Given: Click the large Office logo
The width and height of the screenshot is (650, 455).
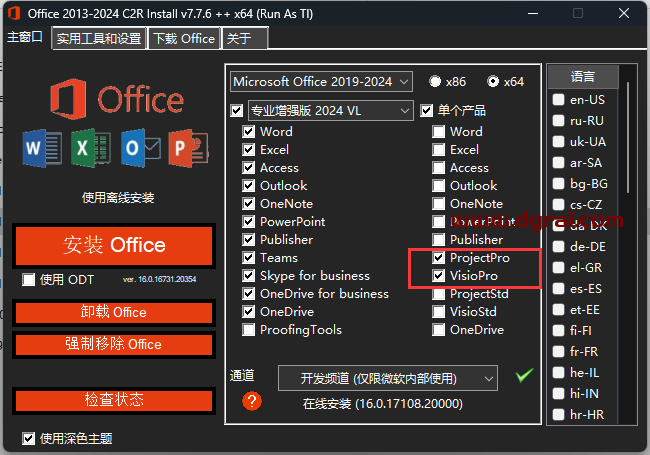Looking at the screenshot, I should coord(117,99).
